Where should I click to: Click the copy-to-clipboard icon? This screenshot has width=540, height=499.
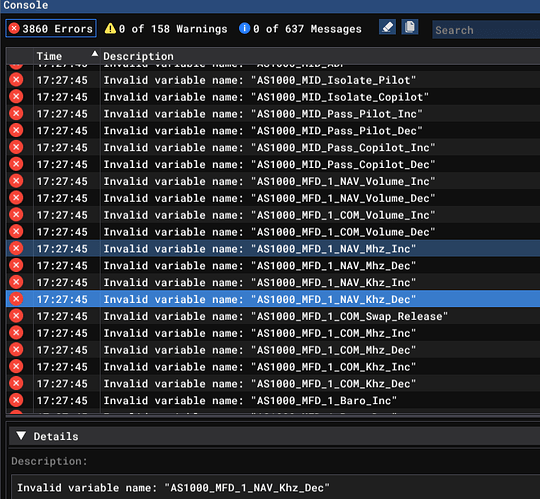409,27
